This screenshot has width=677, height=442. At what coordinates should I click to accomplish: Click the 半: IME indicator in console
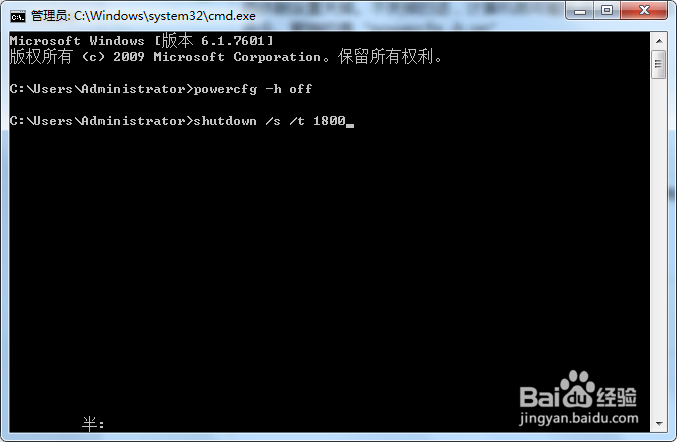tap(93, 424)
